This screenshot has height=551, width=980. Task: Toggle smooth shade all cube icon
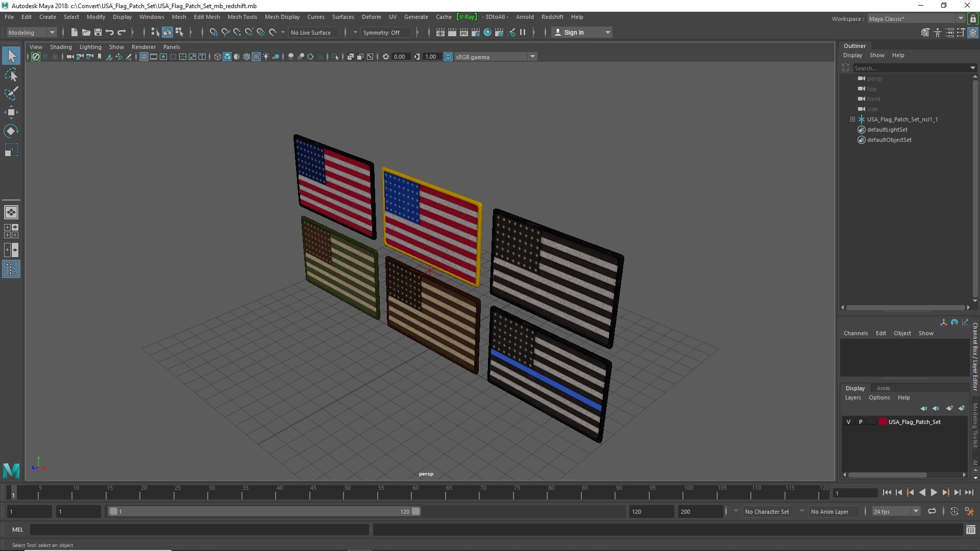(x=227, y=57)
